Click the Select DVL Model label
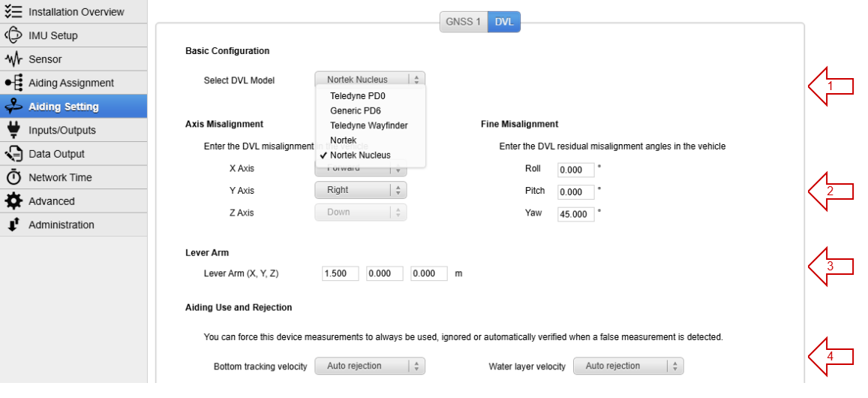The height and width of the screenshot is (398, 868). coord(239,80)
